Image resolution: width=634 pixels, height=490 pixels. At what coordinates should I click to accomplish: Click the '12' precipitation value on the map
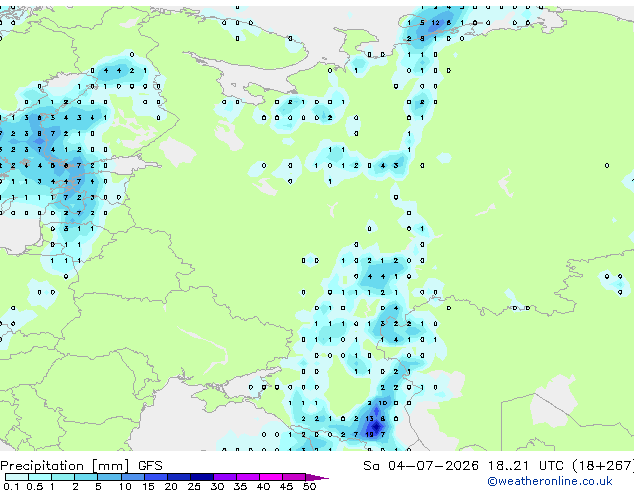[435, 23]
